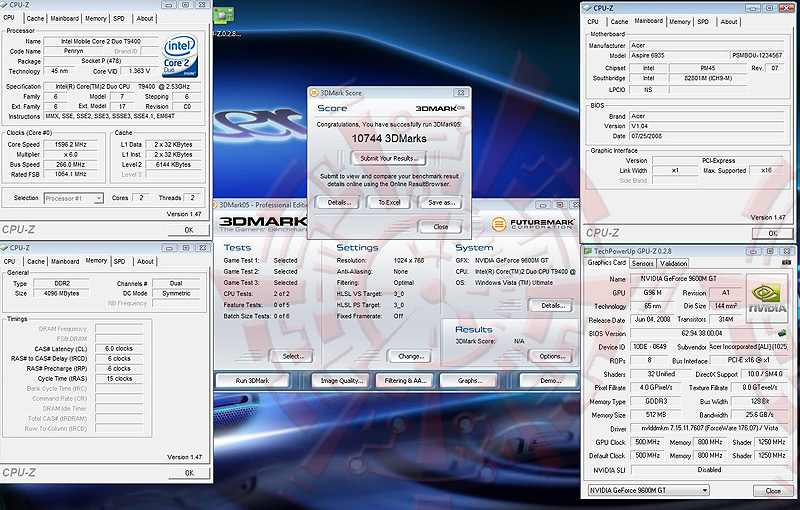Click the Details button under System in 3DMark05
Viewport: 800px width, 510px height.
553,305
